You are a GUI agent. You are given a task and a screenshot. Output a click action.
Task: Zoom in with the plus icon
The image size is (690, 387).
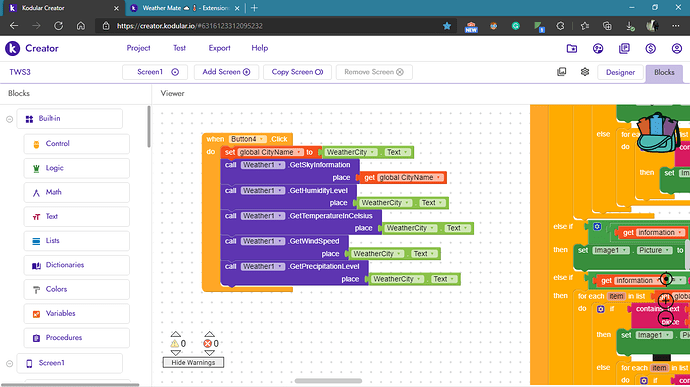tap(665, 302)
